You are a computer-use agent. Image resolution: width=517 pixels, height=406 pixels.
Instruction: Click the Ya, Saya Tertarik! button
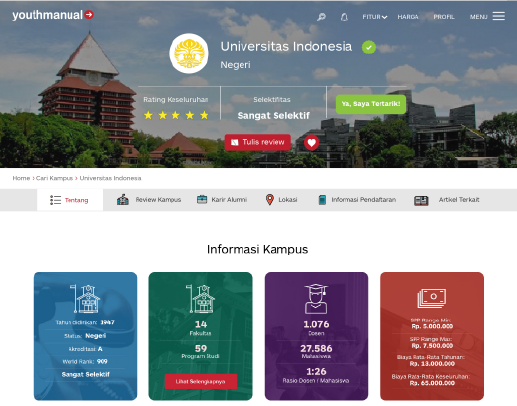tap(371, 104)
